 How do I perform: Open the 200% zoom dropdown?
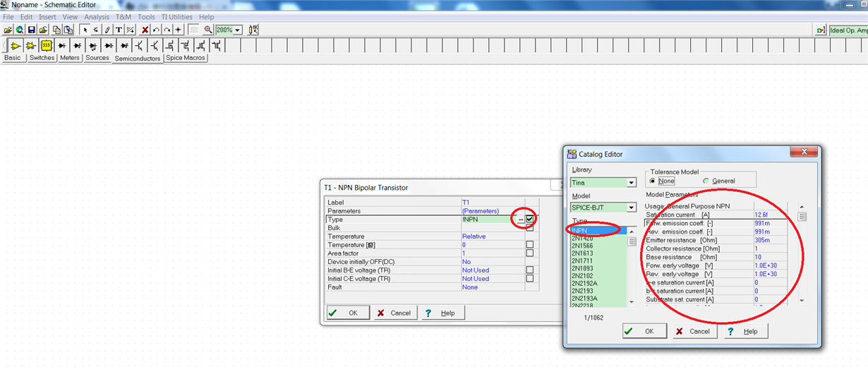click(238, 30)
